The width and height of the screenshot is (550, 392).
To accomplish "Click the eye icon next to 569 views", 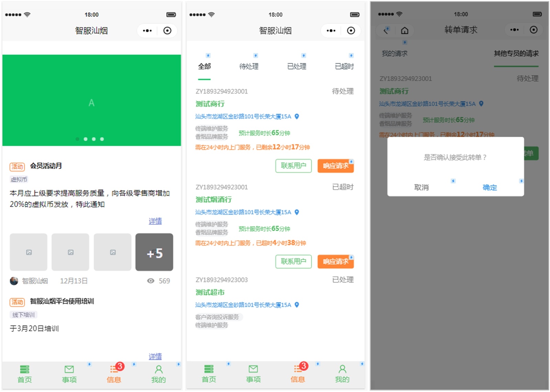I will [151, 281].
